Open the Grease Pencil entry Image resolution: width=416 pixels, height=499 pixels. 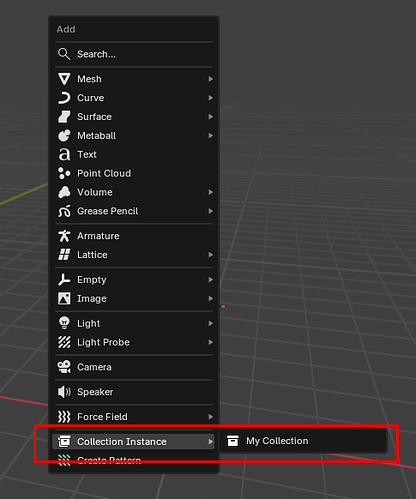134,211
